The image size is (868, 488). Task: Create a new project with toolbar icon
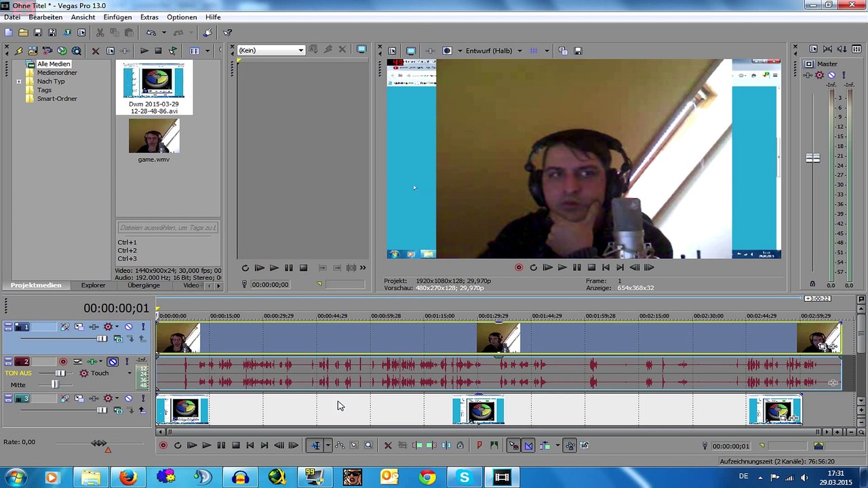(x=8, y=33)
